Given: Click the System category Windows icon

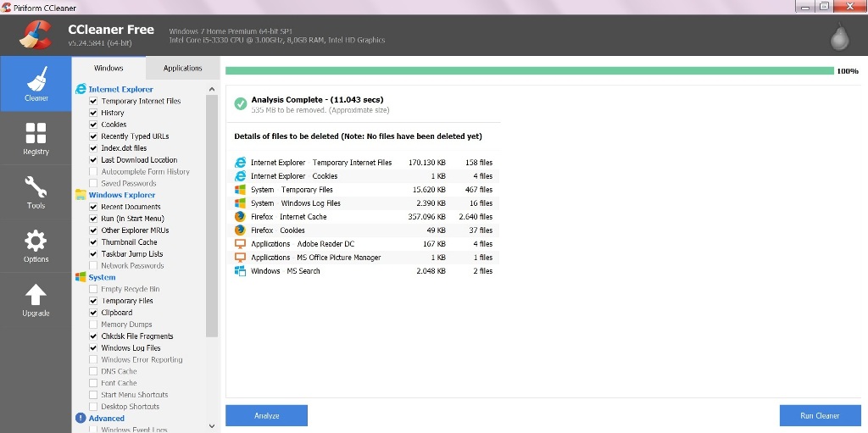Looking at the screenshot, I should pyautogui.click(x=81, y=277).
